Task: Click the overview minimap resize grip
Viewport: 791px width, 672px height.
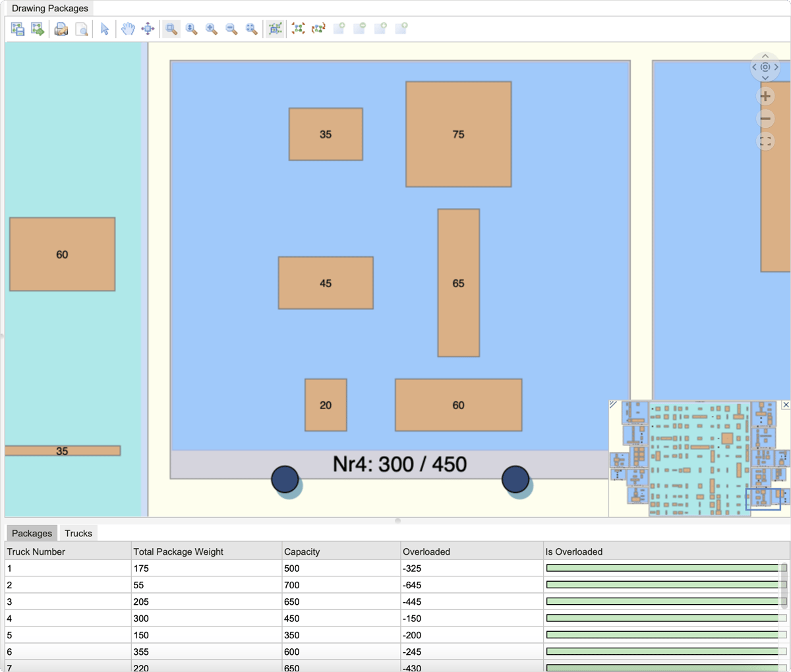Action: (x=613, y=405)
